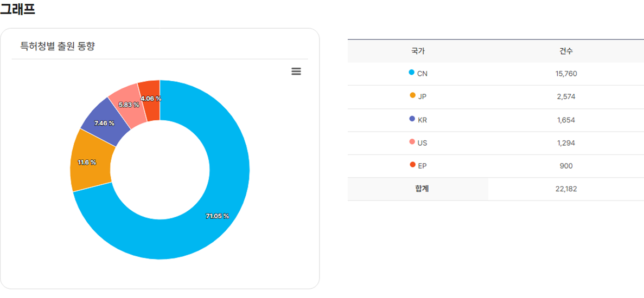
Task: Click the pink US legend dot
Action: tap(412, 142)
